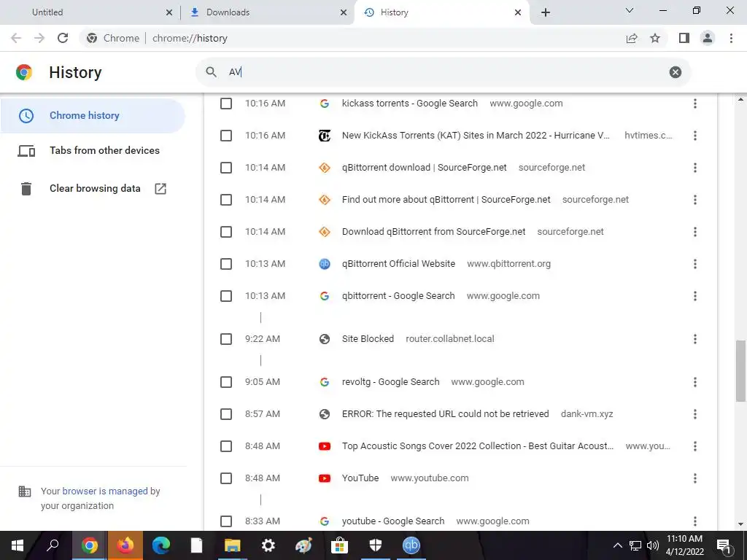This screenshot has width=747, height=560.
Task: Open New KickAss Torrents history link
Action: point(476,136)
